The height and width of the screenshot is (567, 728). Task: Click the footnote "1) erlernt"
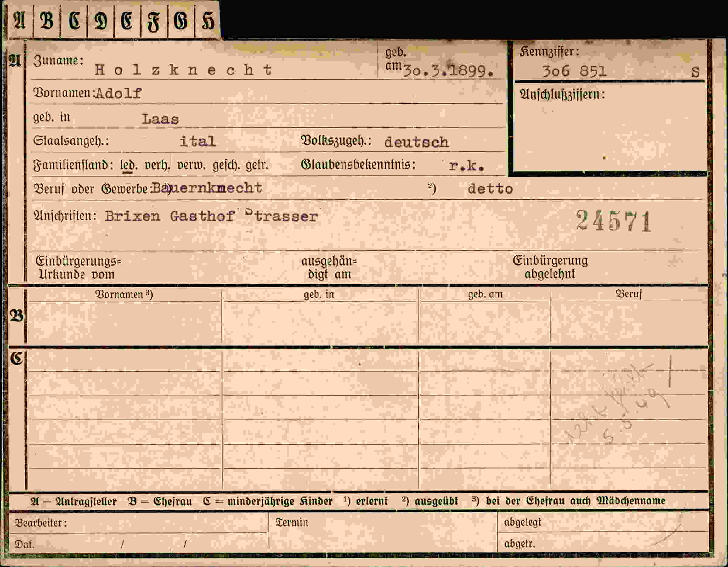(365, 501)
